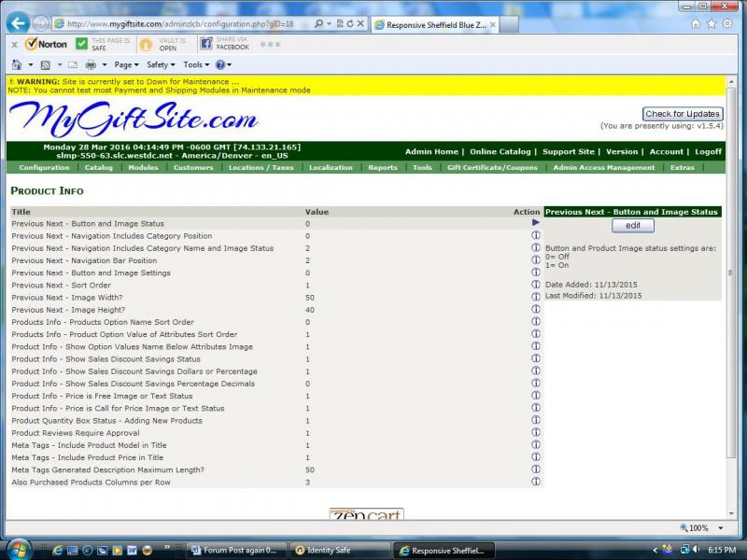Click info icon for Price is Call for Price row
Viewport: 747px width, 560px height.
coord(536,408)
